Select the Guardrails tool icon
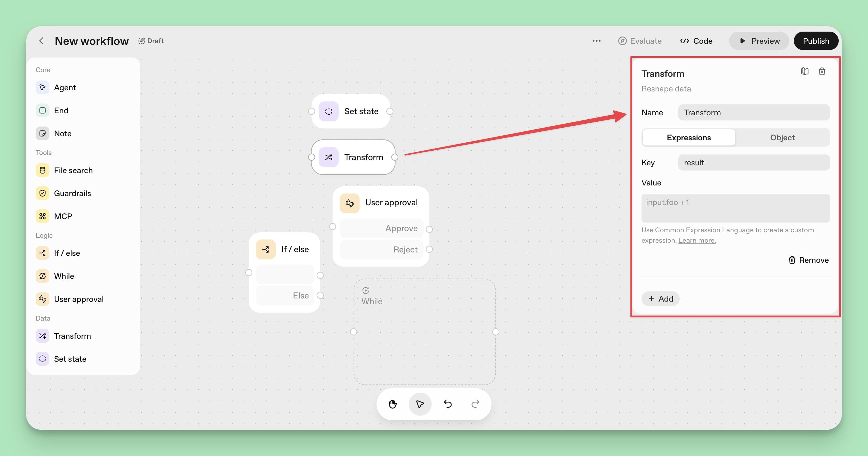868x456 pixels. coord(42,193)
